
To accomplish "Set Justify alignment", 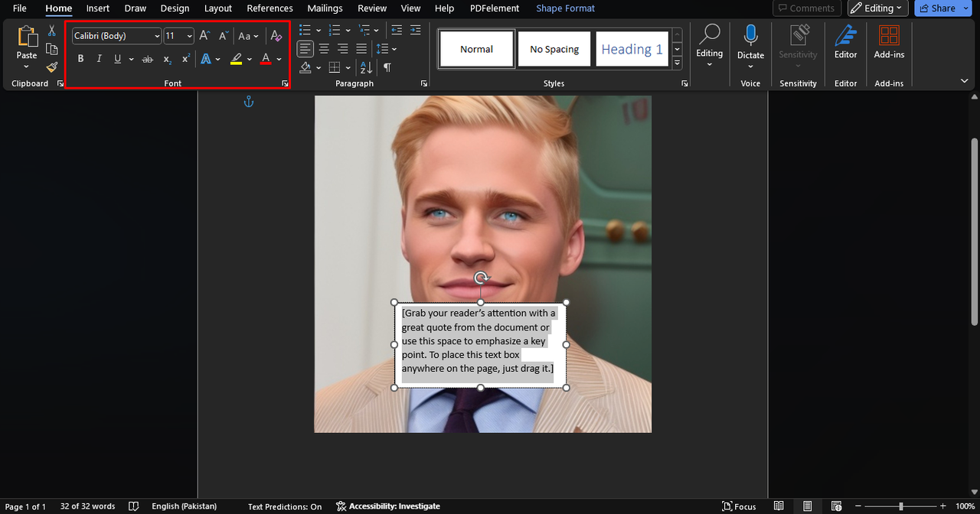I will click(361, 49).
